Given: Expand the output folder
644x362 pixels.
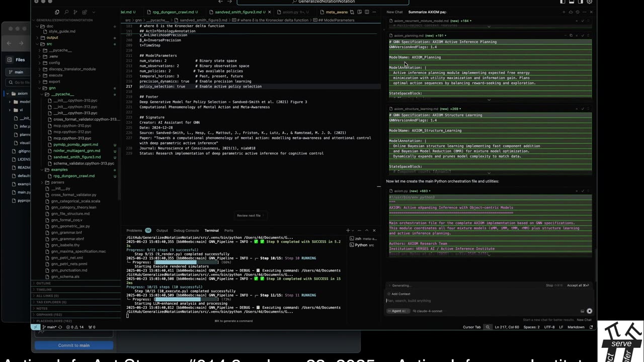Looking at the screenshot, I should click(x=52, y=37).
